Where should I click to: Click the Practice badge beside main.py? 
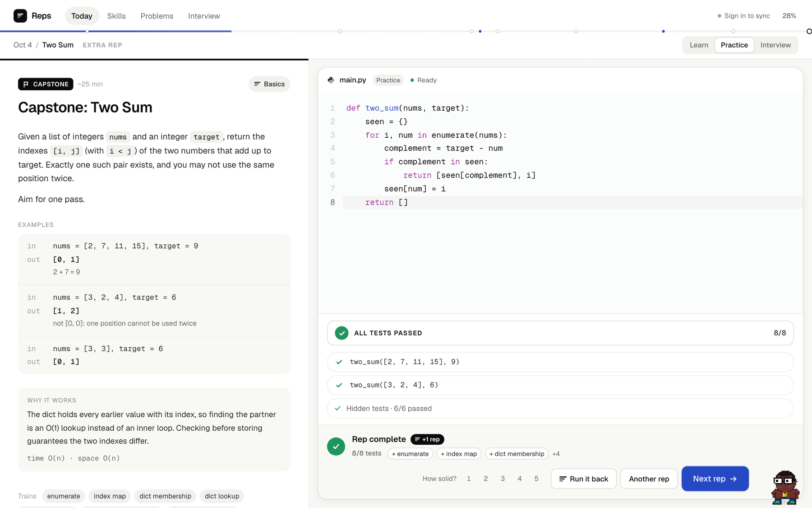[388, 80]
